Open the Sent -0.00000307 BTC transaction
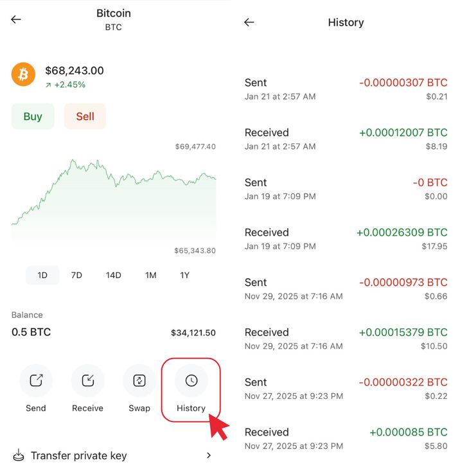The width and height of the screenshot is (460, 476). pos(346,89)
